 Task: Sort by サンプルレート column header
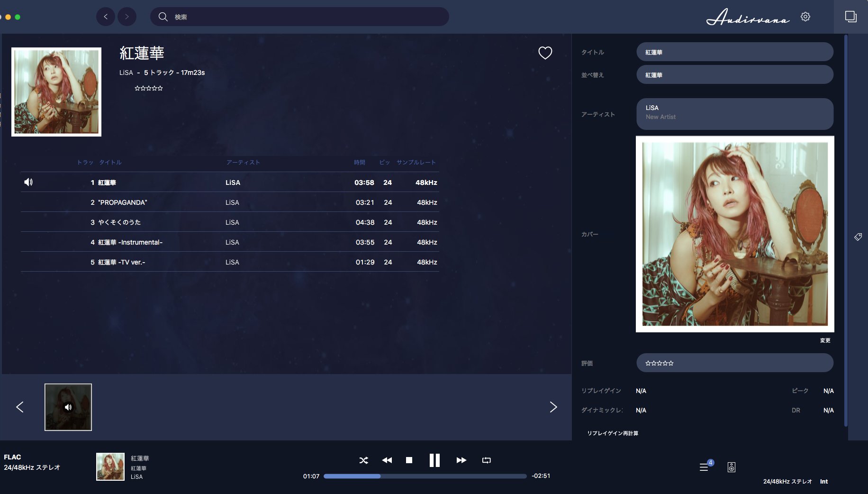416,162
